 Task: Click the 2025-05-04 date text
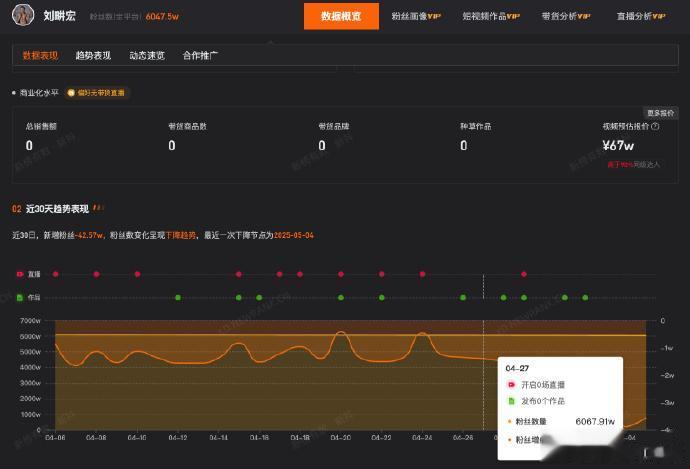tap(294, 235)
